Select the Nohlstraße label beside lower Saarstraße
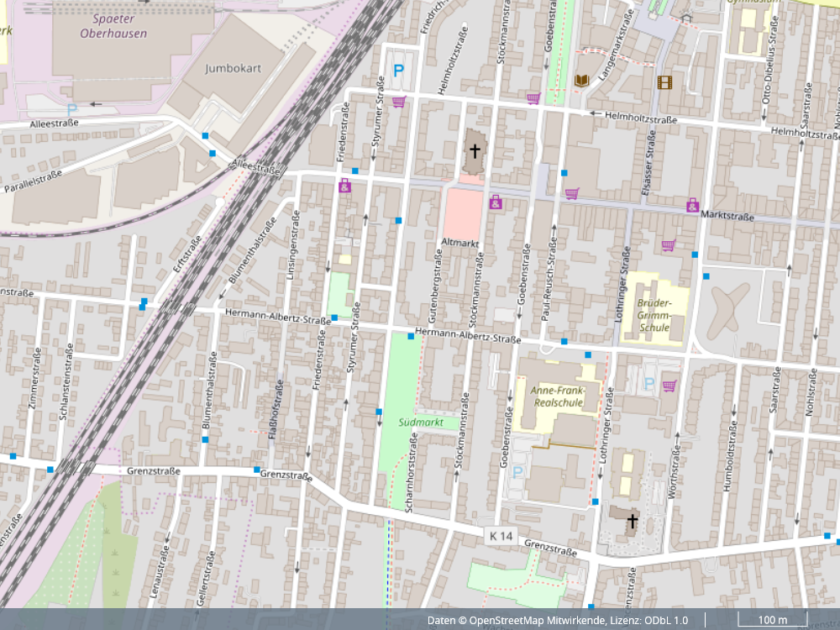The height and width of the screenshot is (630, 840). [x=811, y=391]
